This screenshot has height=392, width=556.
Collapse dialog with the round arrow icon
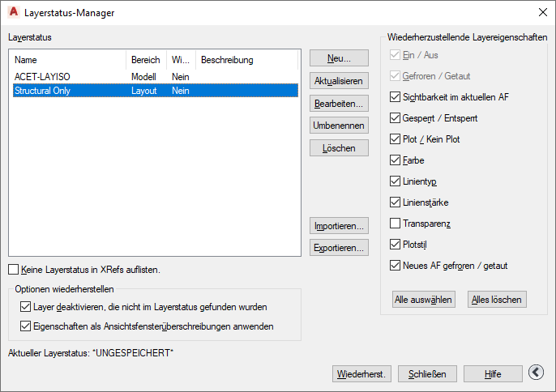coord(536,373)
